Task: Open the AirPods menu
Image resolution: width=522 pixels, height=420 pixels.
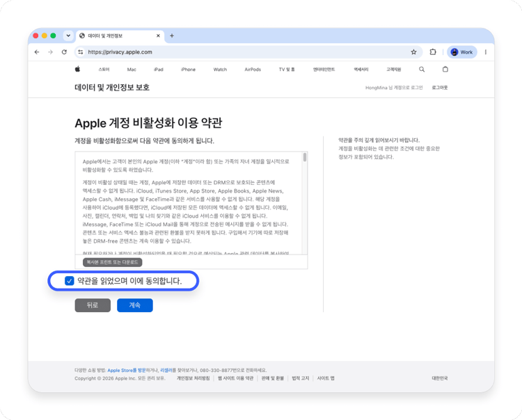Action: 253,70
